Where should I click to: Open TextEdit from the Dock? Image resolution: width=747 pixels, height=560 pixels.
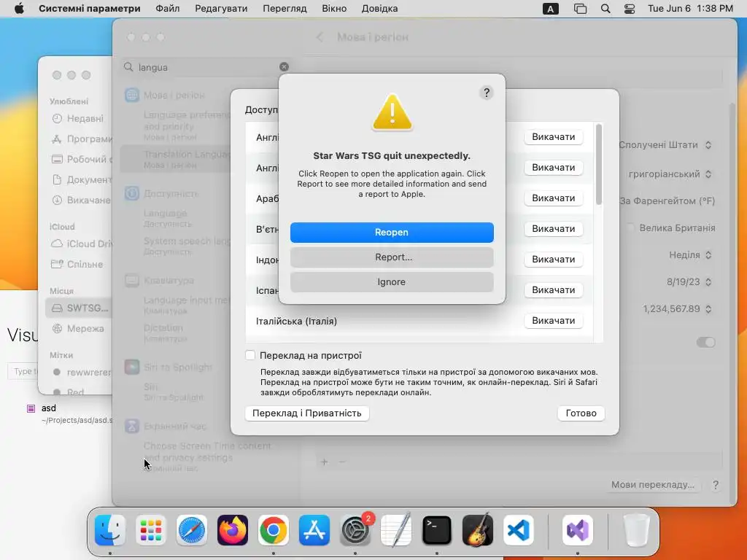396,530
